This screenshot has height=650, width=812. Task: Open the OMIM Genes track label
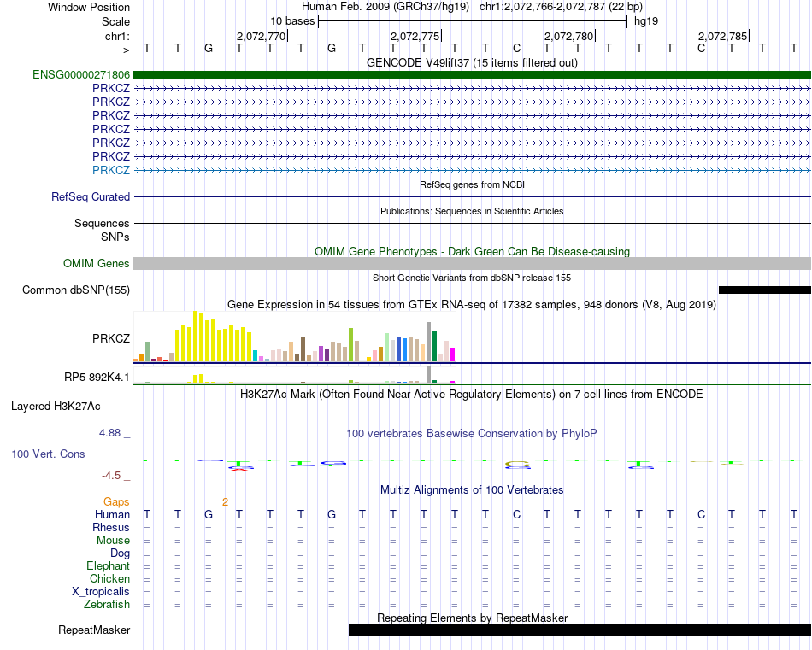tap(96, 263)
